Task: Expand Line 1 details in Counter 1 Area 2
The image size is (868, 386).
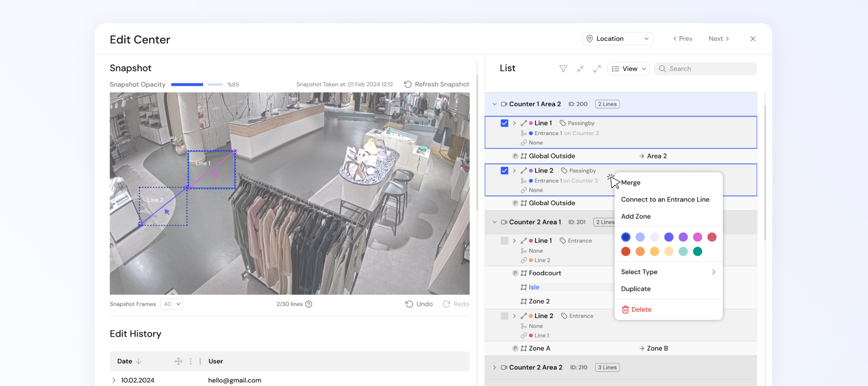Action: click(x=514, y=123)
